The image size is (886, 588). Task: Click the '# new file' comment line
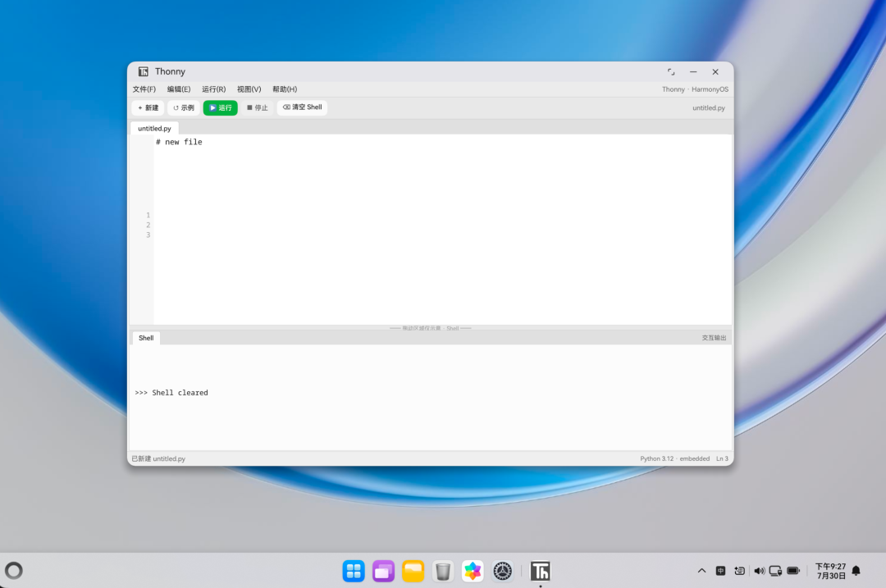click(179, 142)
